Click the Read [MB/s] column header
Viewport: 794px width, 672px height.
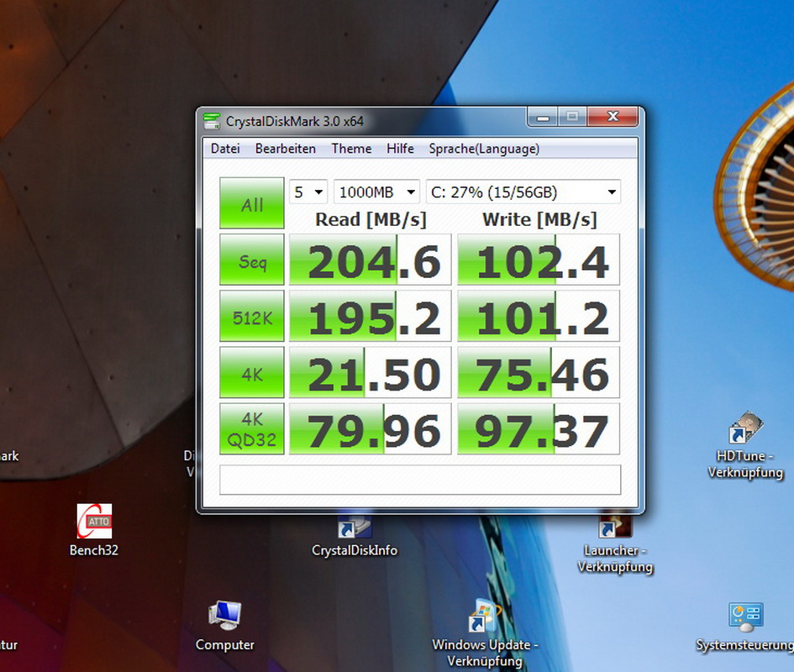click(x=371, y=219)
